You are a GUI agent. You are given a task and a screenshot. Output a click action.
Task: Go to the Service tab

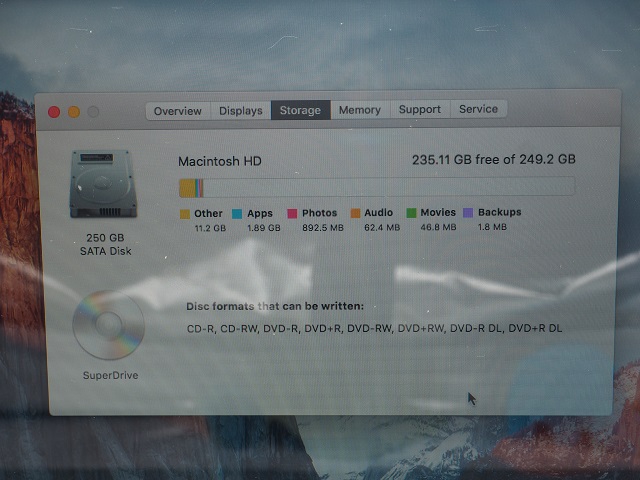(478, 109)
